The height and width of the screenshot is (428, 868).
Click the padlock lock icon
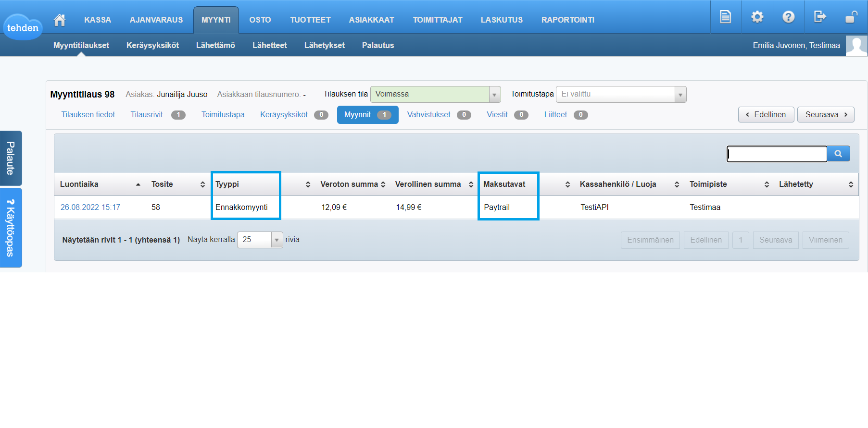(851, 17)
